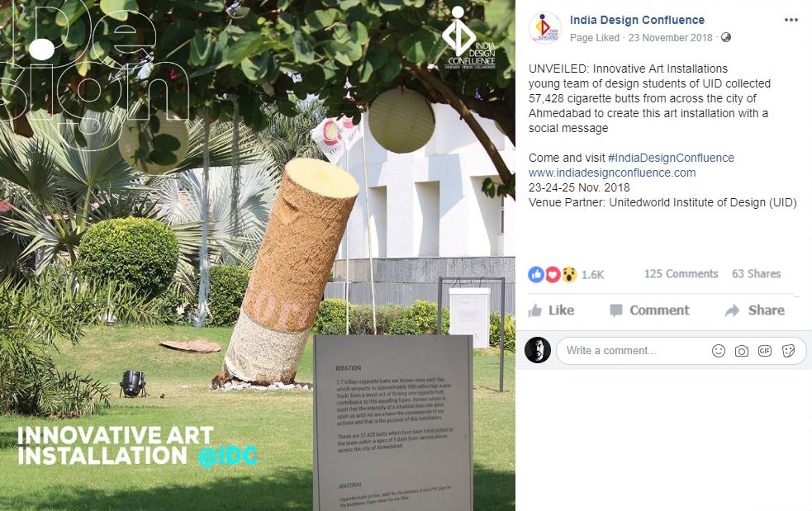812x511 pixels.
Task: Open the sticker picker icon
Action: pyautogui.click(x=788, y=351)
